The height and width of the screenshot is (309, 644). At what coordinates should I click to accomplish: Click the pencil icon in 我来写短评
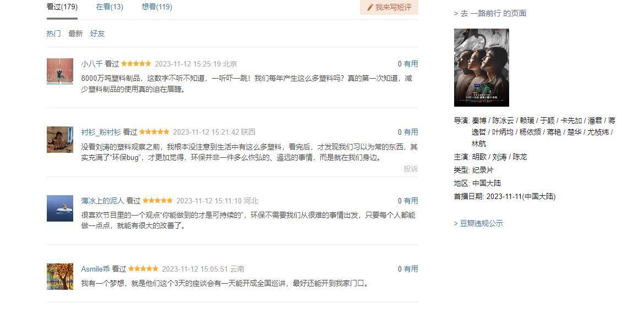(x=370, y=7)
